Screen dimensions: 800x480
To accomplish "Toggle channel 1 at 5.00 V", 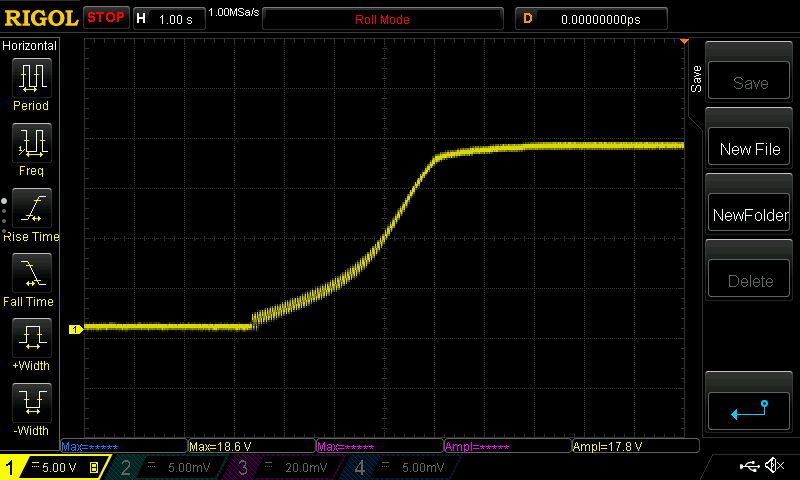I will click(x=53, y=467).
